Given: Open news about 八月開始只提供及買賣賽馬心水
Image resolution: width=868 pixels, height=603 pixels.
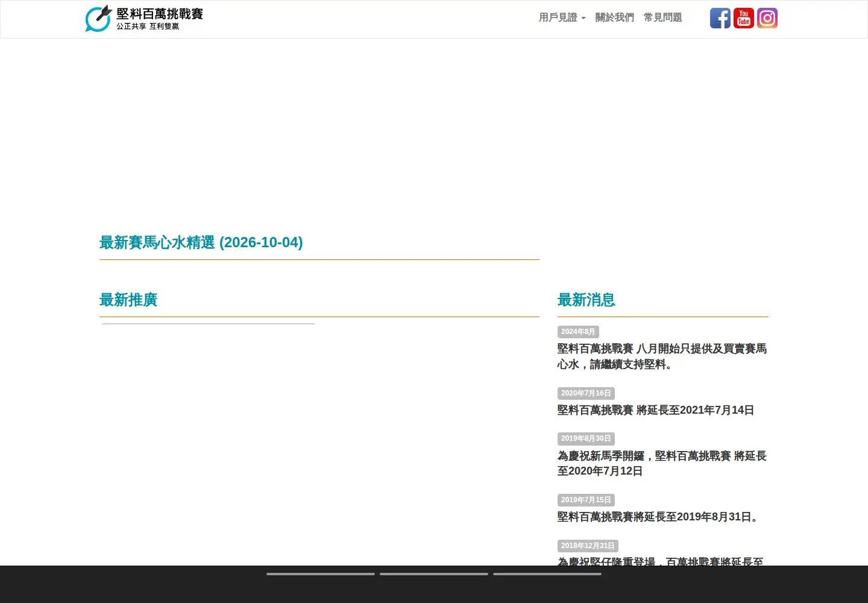Looking at the screenshot, I should point(662,356).
